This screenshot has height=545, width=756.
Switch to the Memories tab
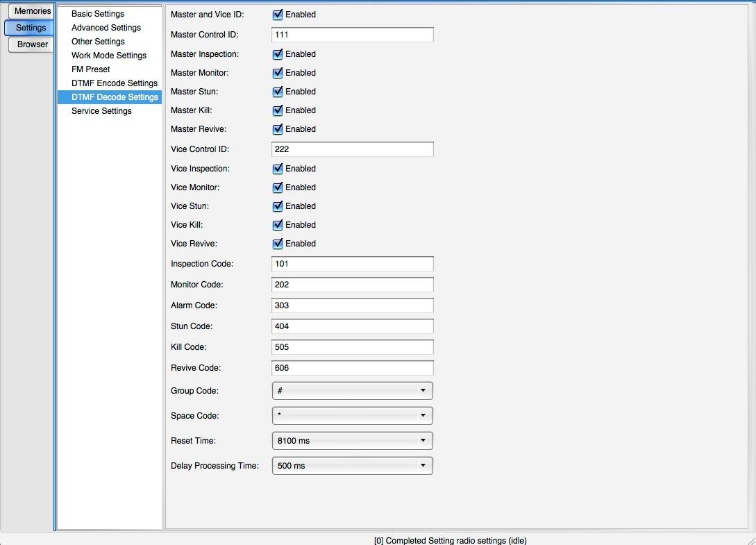[x=32, y=11]
